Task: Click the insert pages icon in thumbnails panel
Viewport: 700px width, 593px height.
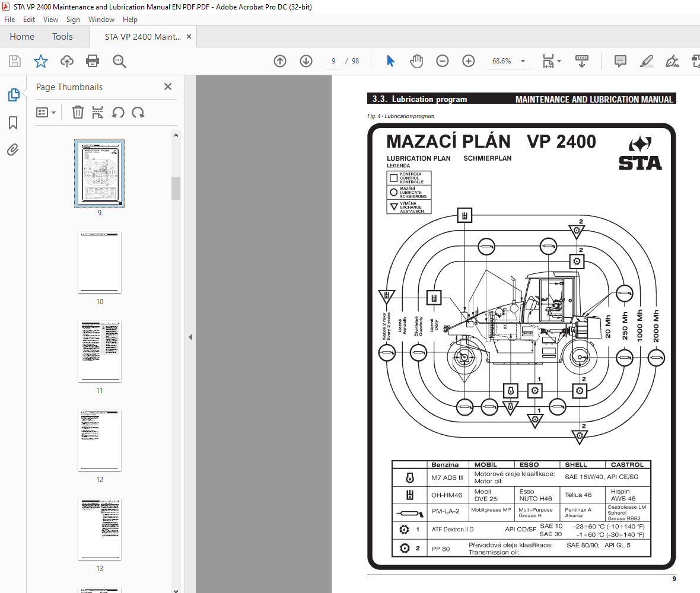Action: (97, 113)
